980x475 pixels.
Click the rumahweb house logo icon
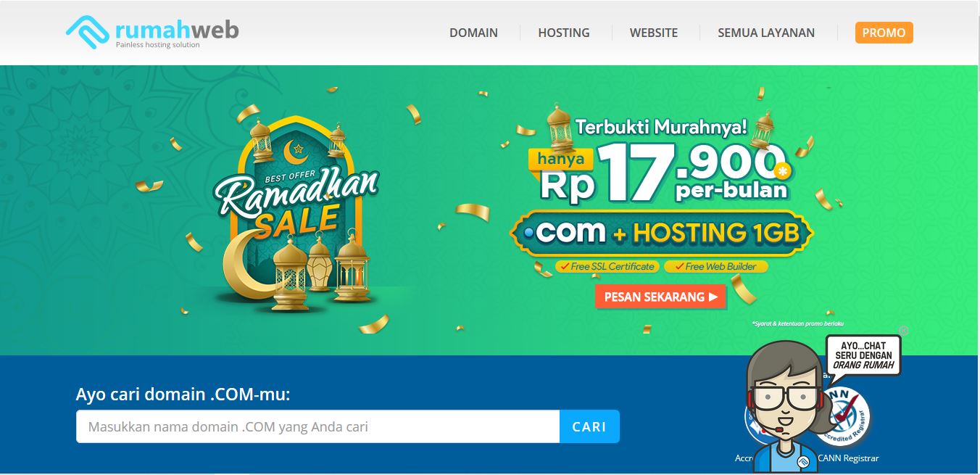click(x=88, y=32)
